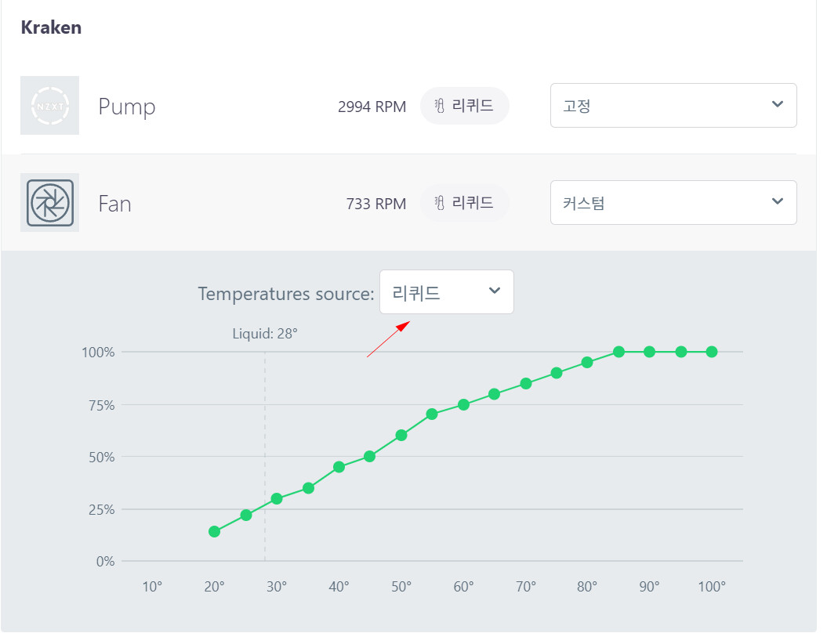Click the fan curve point at 30°
Screen dimensions: 827x644
(277, 498)
